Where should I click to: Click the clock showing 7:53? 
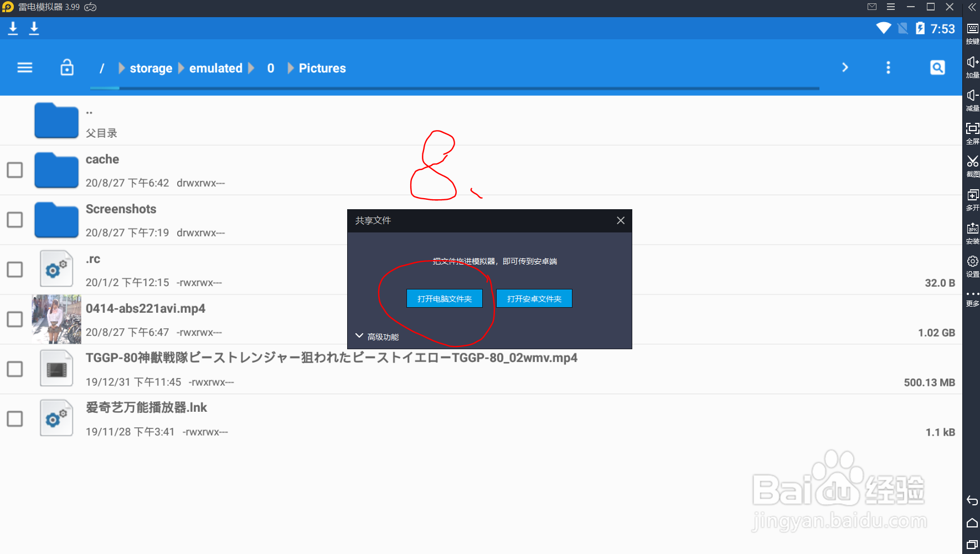pyautogui.click(x=943, y=29)
